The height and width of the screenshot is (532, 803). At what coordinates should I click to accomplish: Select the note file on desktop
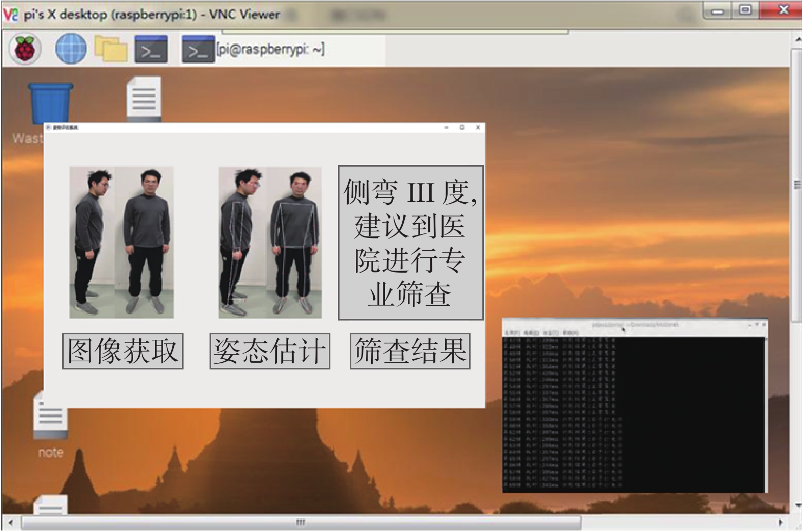coord(50,418)
